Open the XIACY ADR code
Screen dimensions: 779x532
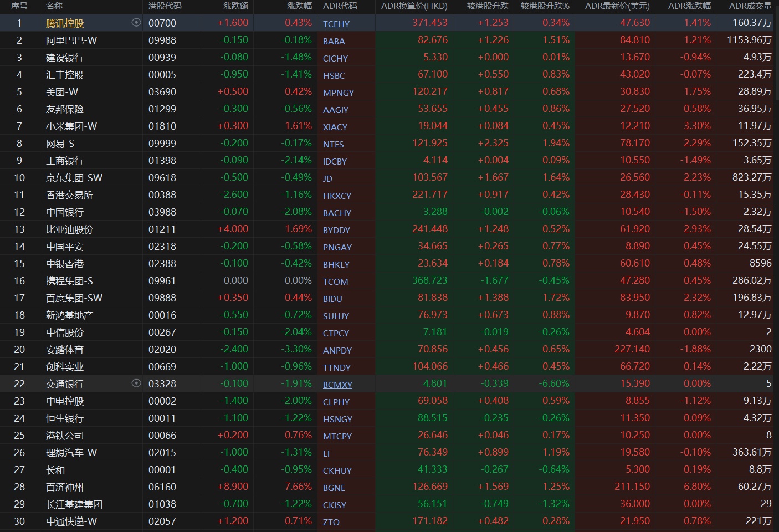click(335, 127)
